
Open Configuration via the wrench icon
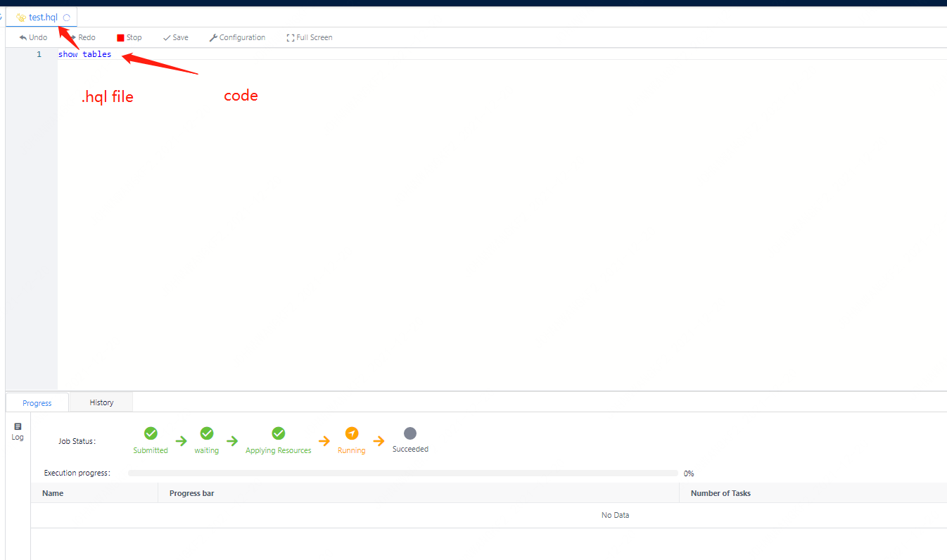click(x=213, y=38)
